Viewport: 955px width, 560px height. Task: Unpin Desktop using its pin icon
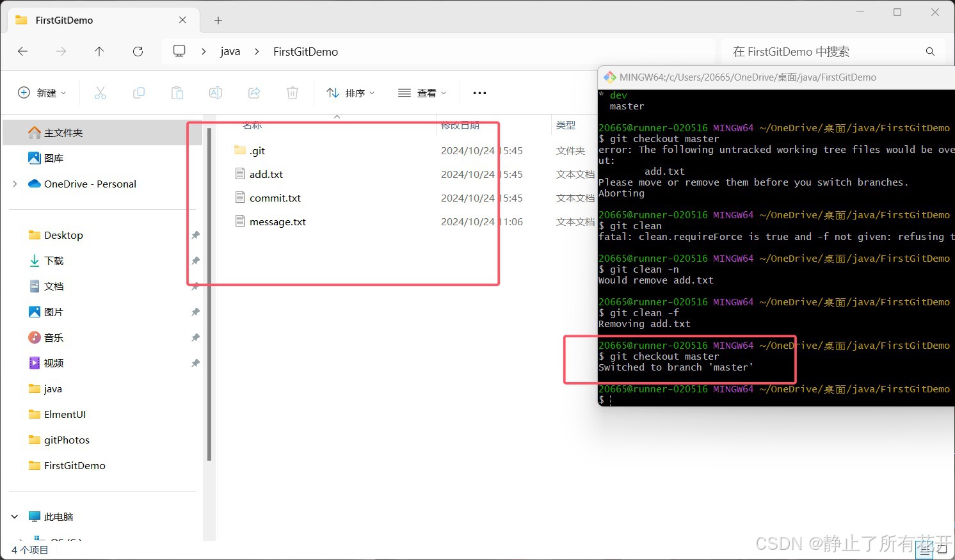click(x=195, y=235)
